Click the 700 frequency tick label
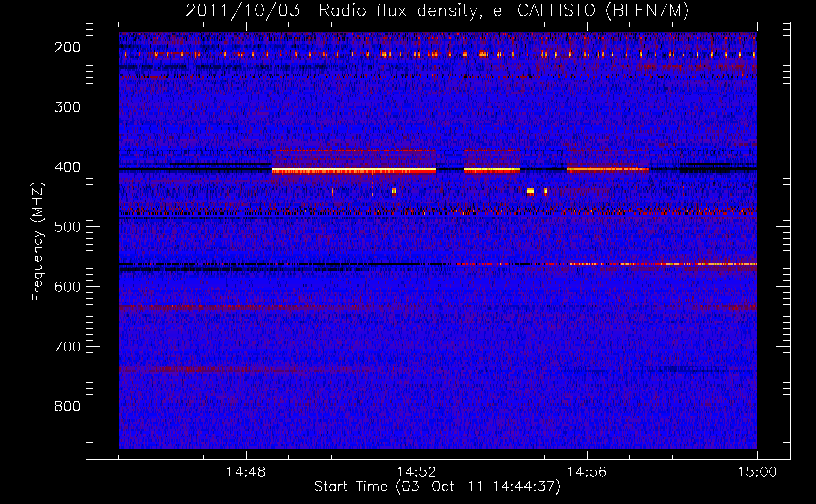Viewport: 816px width, 504px height. pos(68,347)
